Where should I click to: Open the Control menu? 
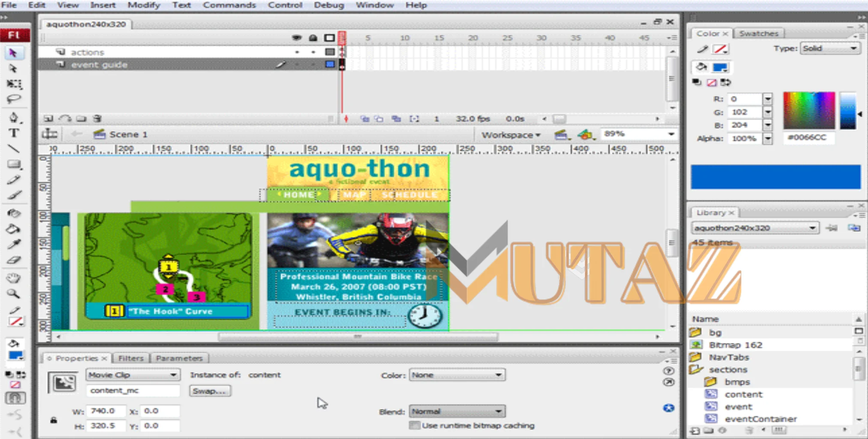285,5
